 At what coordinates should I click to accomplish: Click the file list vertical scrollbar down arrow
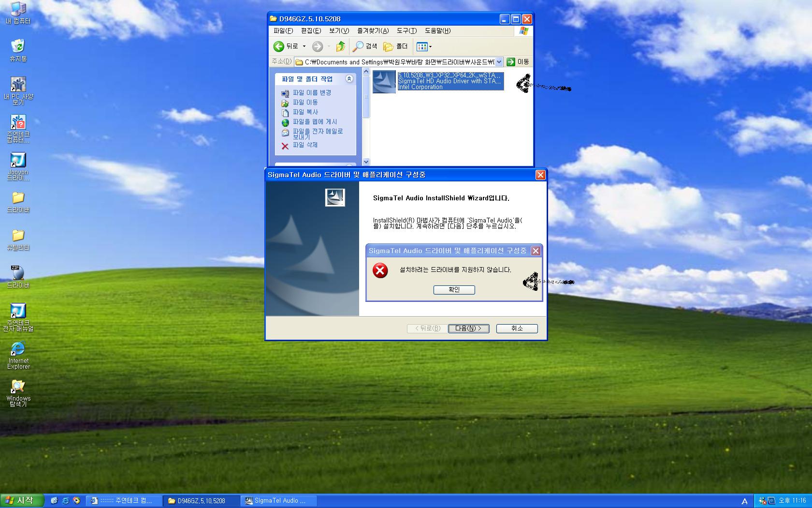coord(366,162)
